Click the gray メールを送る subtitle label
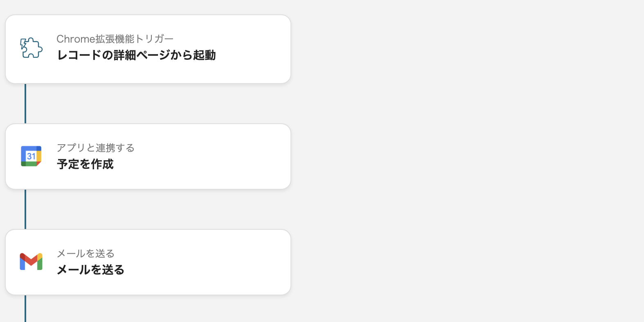The image size is (644, 322). (86, 254)
